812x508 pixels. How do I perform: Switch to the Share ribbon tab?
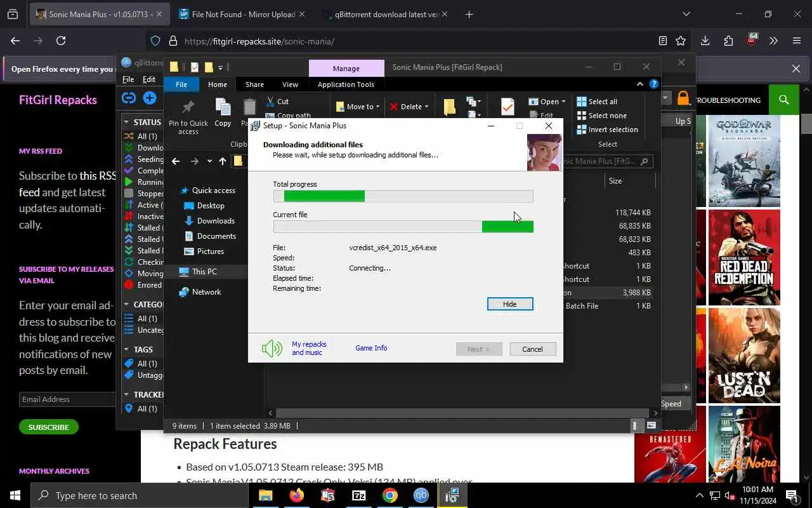point(254,84)
